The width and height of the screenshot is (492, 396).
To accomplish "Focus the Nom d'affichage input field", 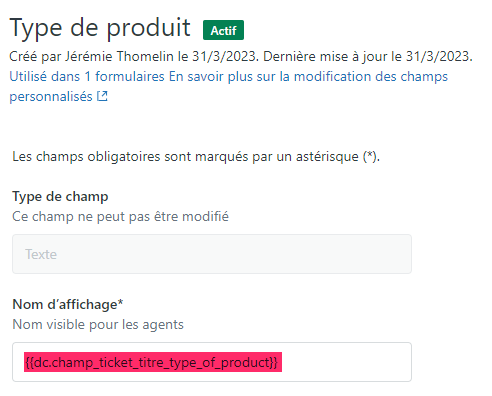I will (212, 362).
